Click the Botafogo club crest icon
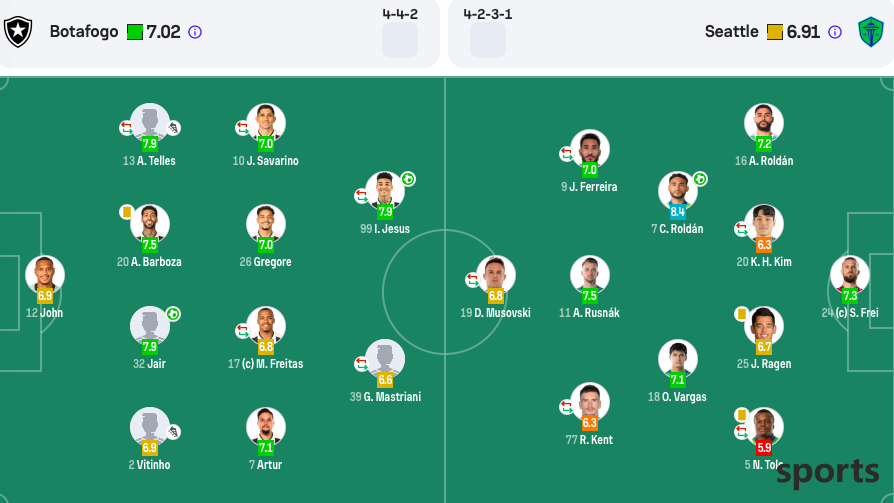Image resolution: width=894 pixels, height=503 pixels. pyautogui.click(x=18, y=31)
